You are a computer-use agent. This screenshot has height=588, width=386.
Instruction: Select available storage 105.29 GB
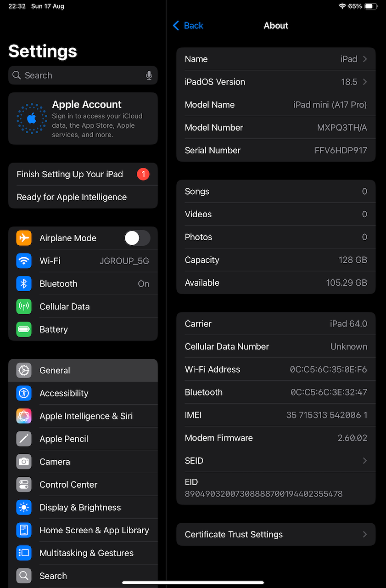(347, 283)
